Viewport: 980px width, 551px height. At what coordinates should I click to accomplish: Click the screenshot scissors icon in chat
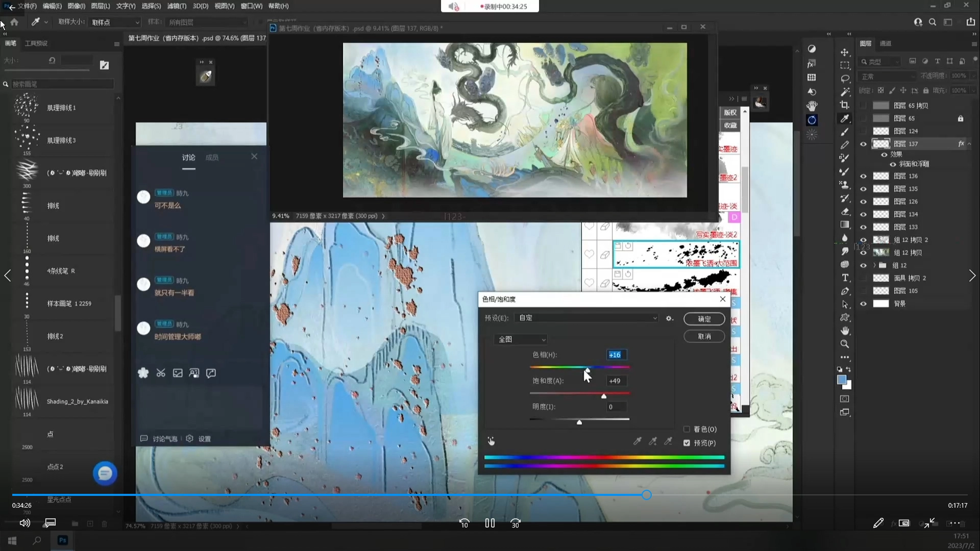[161, 373]
